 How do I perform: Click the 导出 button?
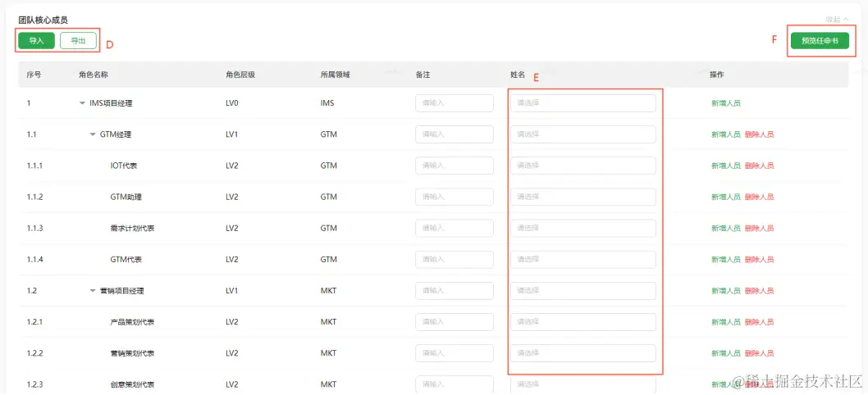78,40
